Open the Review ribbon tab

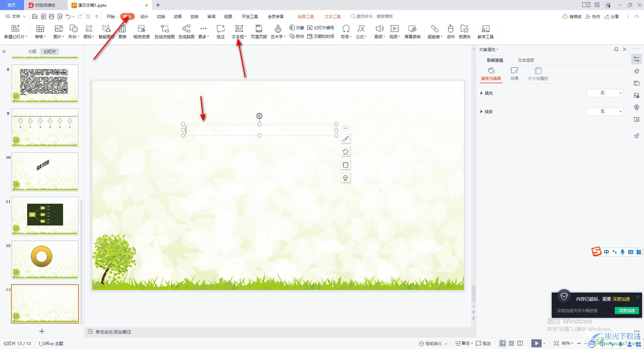211,16
